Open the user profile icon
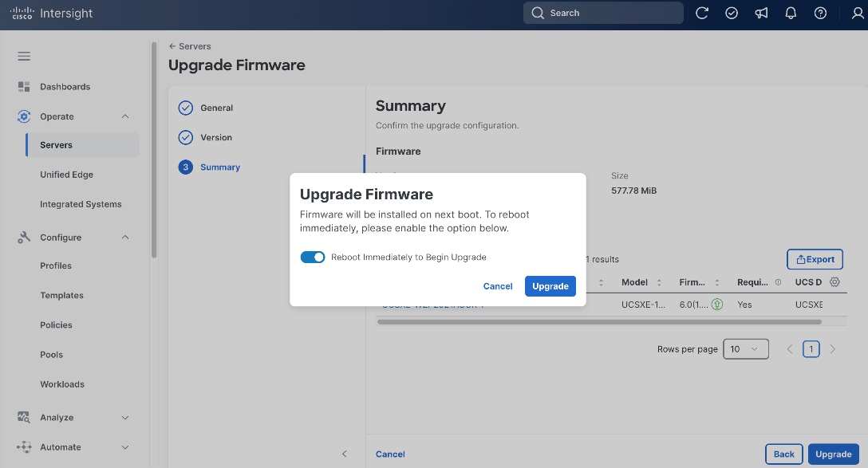Screen dimensions: 868x468 tap(858, 13)
